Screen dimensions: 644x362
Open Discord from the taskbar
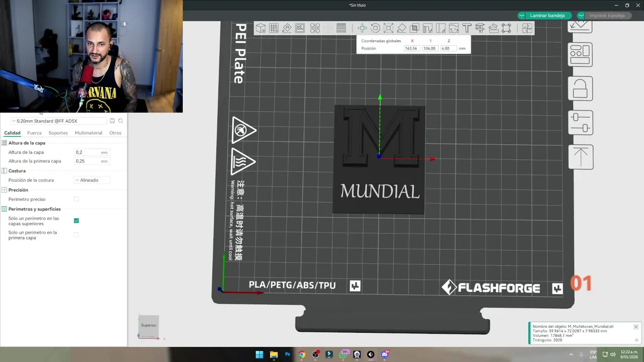(385, 354)
